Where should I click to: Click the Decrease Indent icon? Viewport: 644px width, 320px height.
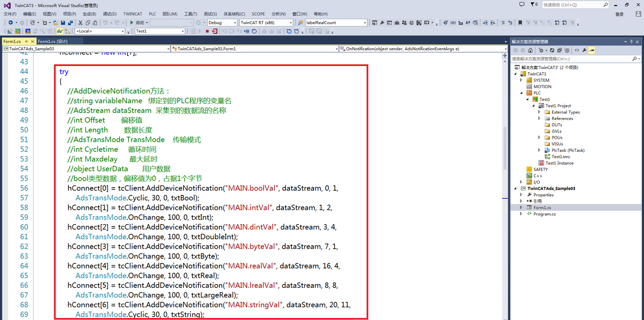[x=485, y=23]
